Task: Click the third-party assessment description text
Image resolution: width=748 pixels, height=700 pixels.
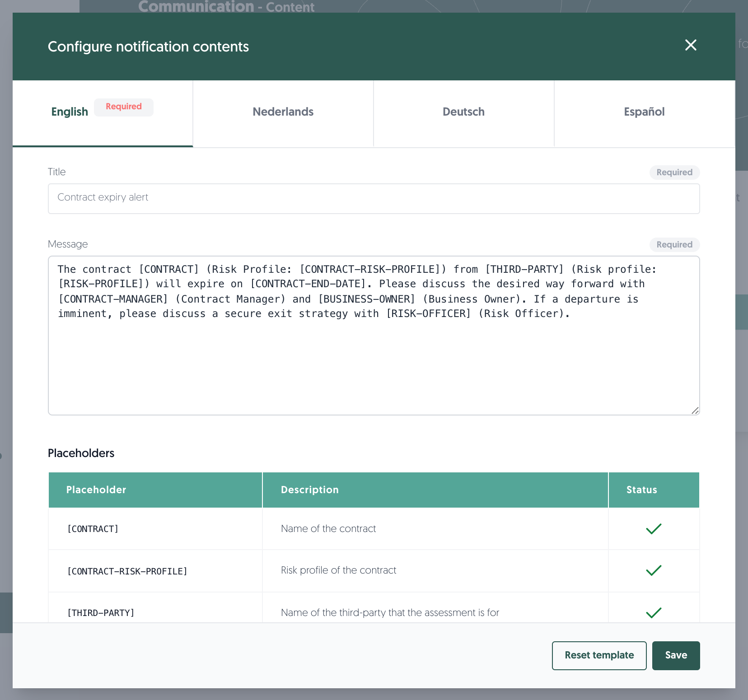Action: (390, 613)
